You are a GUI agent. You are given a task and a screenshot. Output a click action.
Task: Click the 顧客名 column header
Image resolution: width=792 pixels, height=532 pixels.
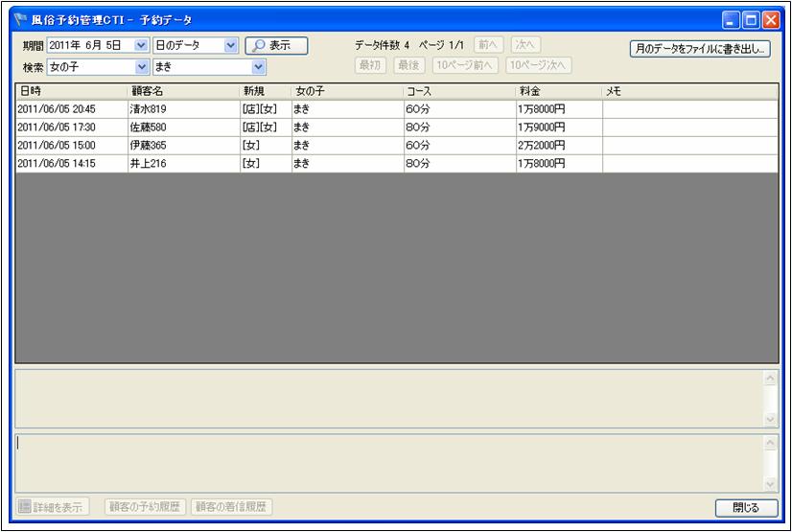(x=182, y=90)
